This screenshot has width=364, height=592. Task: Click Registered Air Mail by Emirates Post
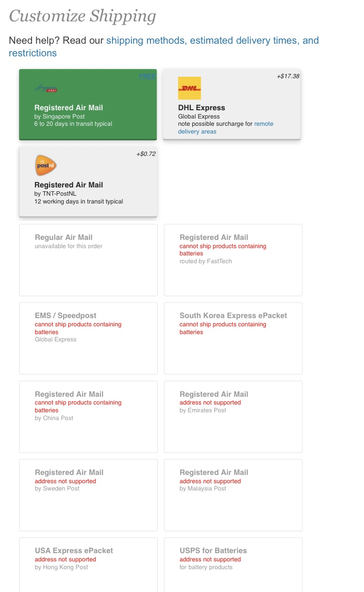(233, 416)
